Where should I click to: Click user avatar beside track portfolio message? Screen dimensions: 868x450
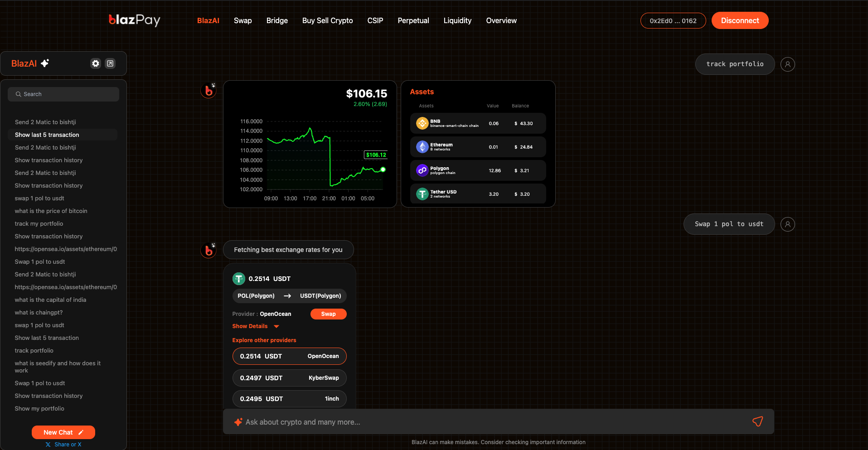click(x=788, y=64)
